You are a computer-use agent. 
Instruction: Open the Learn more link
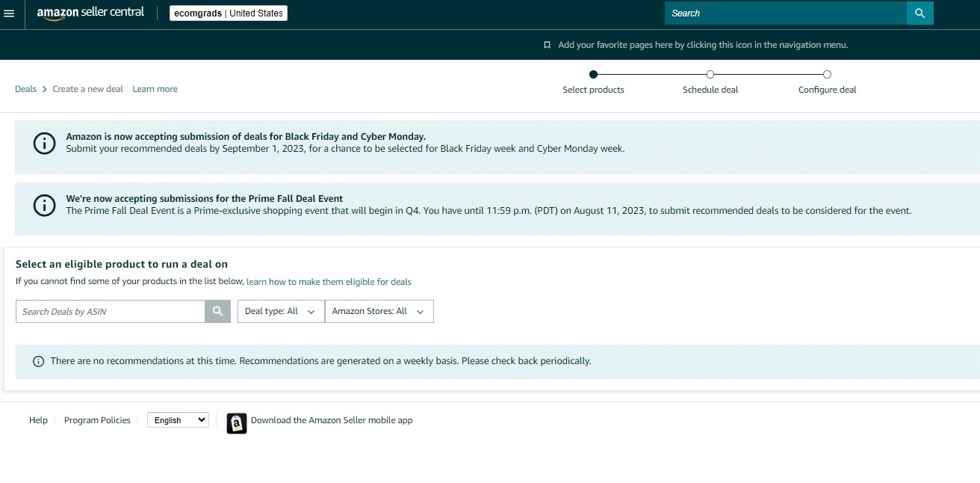click(155, 89)
